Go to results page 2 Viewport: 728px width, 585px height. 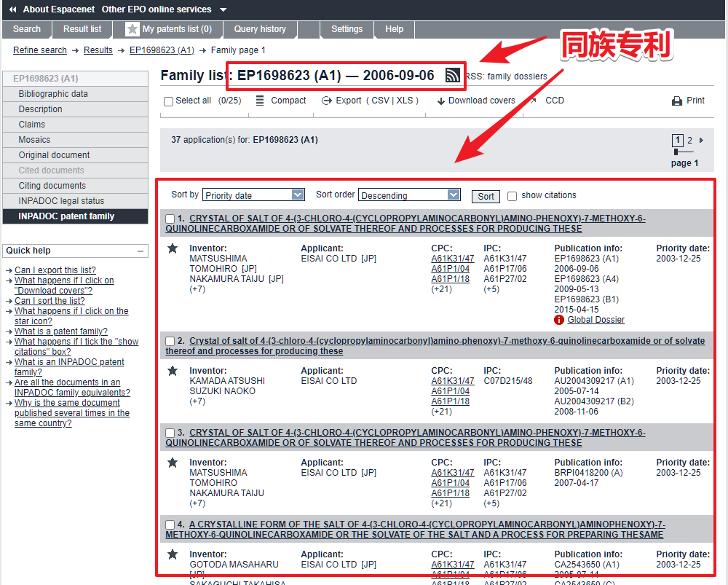click(689, 140)
